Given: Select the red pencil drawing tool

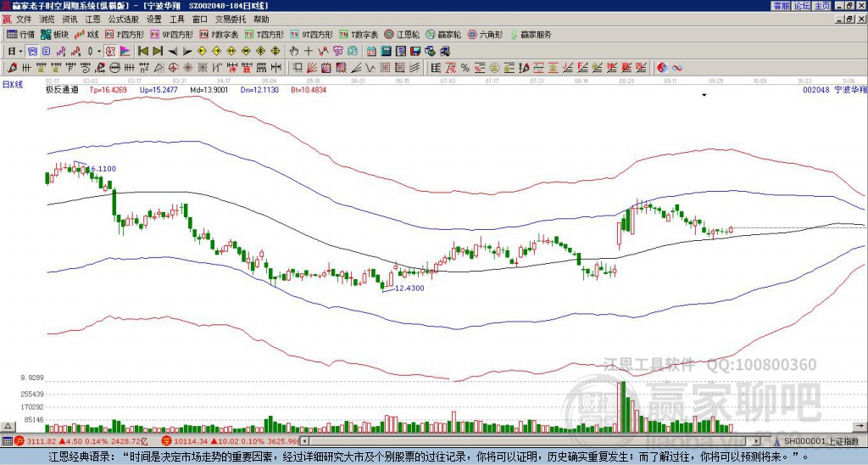Looking at the screenshot, I should point(11,68).
